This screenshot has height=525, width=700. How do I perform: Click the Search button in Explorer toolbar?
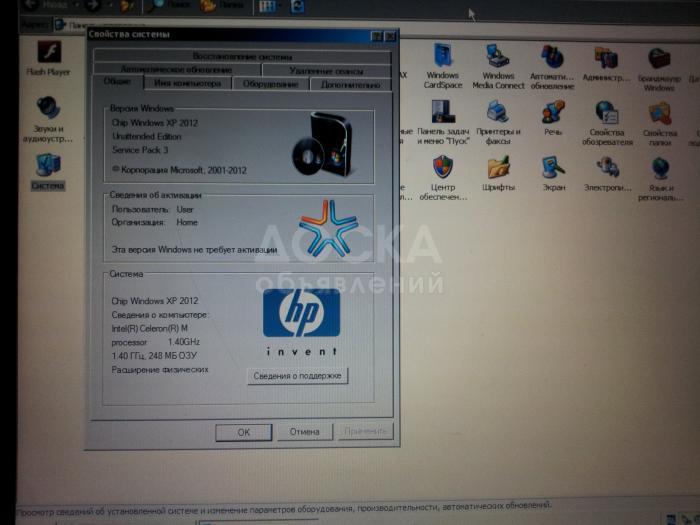point(171,5)
